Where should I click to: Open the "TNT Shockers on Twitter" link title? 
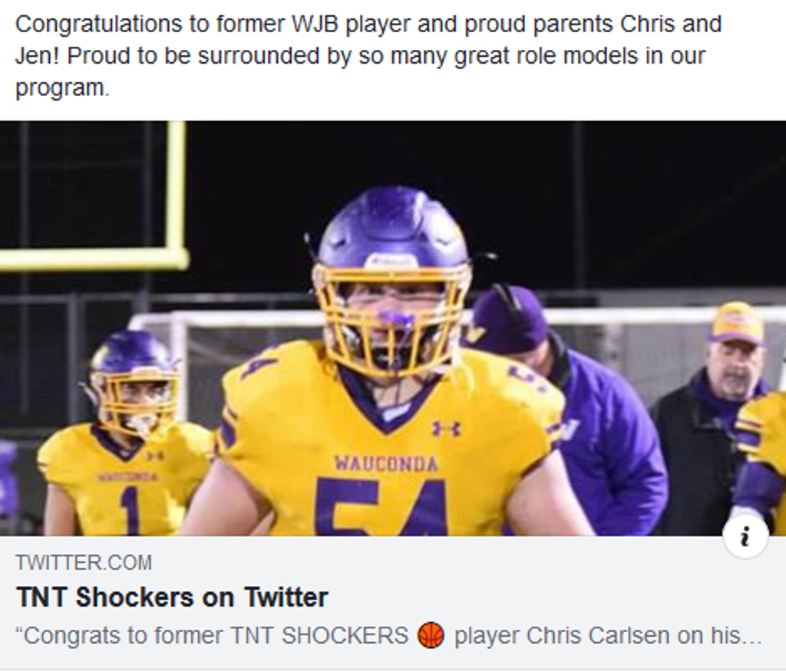pyautogui.click(x=172, y=597)
